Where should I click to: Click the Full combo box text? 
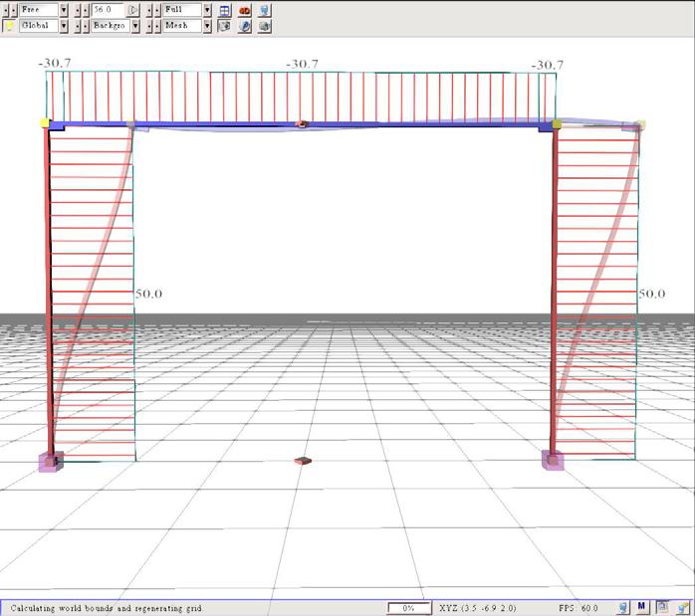click(182, 10)
